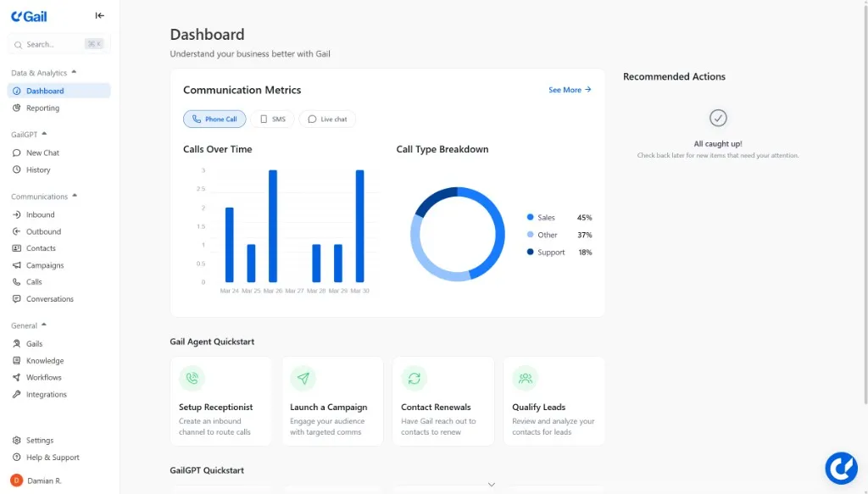Click the 45% Sales value

pyautogui.click(x=585, y=218)
